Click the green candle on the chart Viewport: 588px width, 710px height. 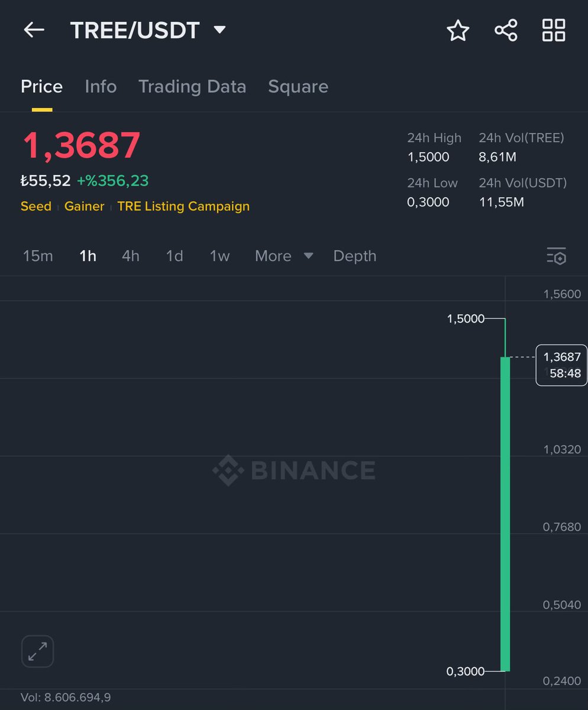503,515
